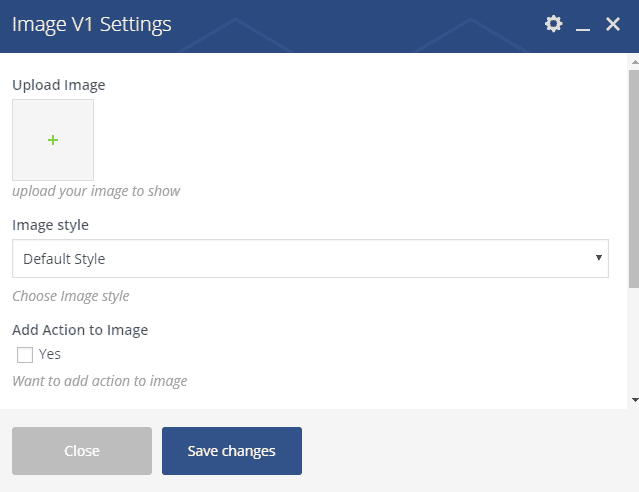Screen dimensions: 639x492
Task: Click the Image style field label
Action: click(50, 225)
